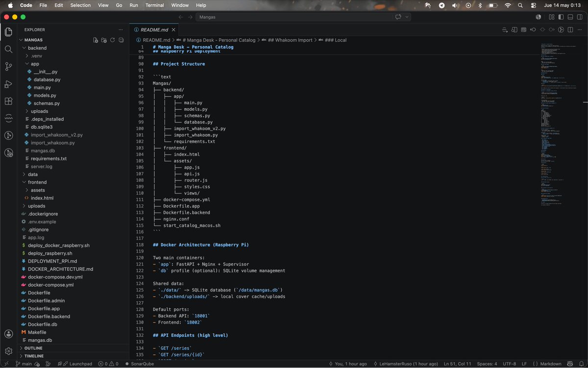Collapse the app folder
The image size is (588, 368).
(x=73, y=64)
